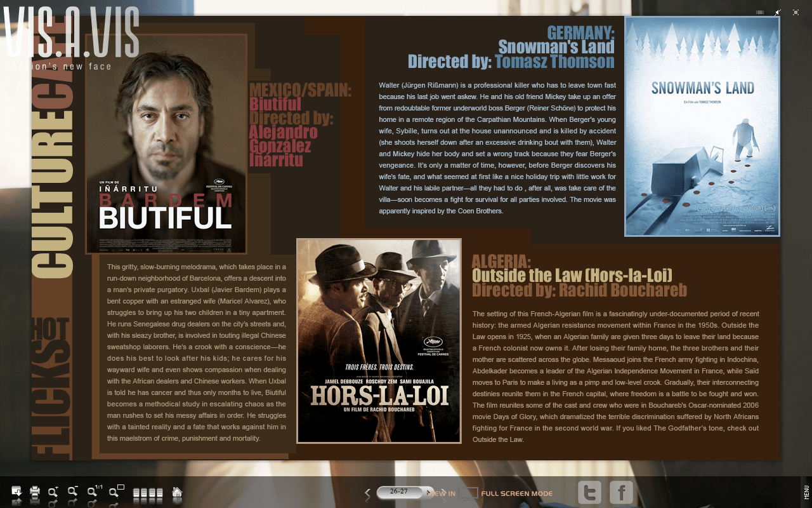The image size is (812, 508).
Task: Click the "GERMANY:" heading
Action: [581, 32]
